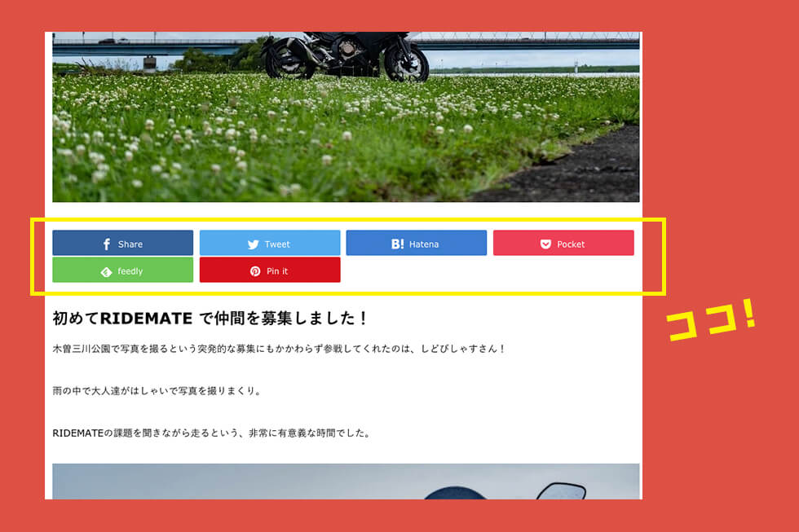Click the paragraph starting with 木曽三川公園で写真を撮る
Image resolution: width=799 pixels, height=532 pixels.
[279, 349]
